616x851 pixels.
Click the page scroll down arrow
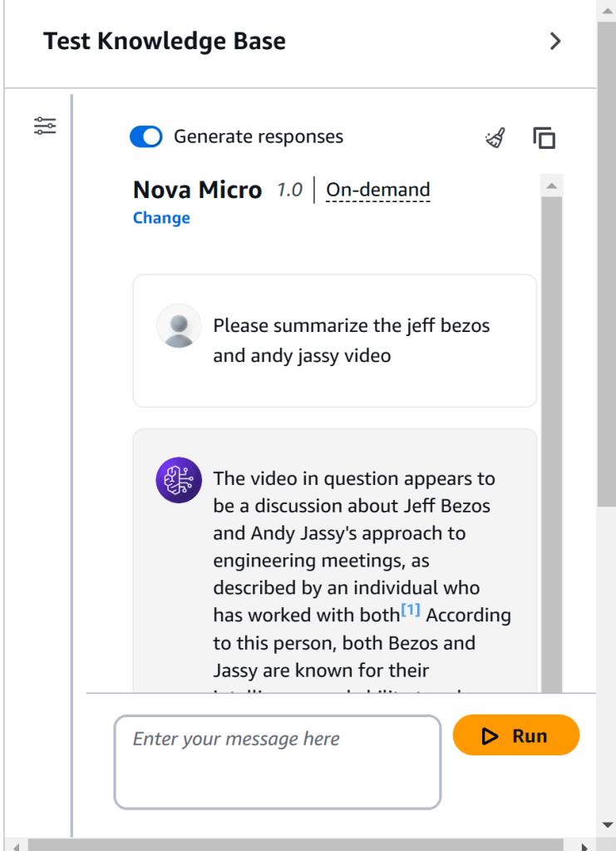(607, 825)
